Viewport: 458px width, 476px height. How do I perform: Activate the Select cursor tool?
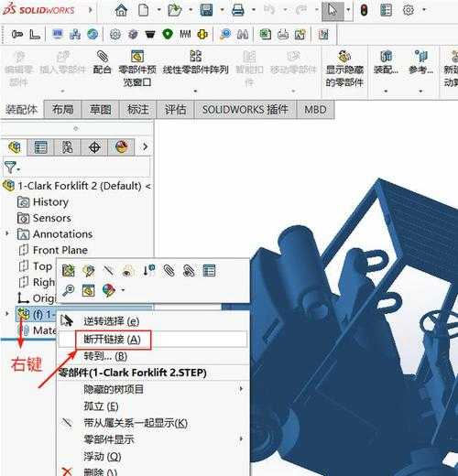(333, 10)
